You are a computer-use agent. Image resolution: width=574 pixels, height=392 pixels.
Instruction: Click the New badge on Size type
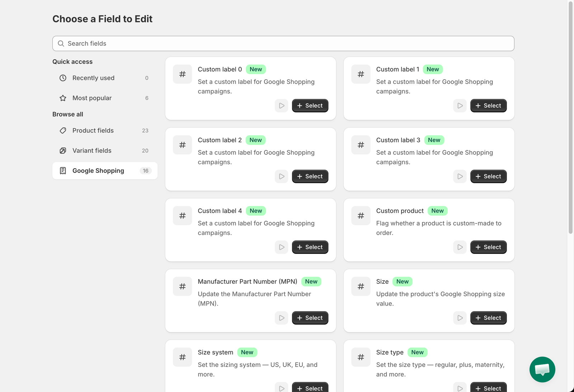[417, 352]
